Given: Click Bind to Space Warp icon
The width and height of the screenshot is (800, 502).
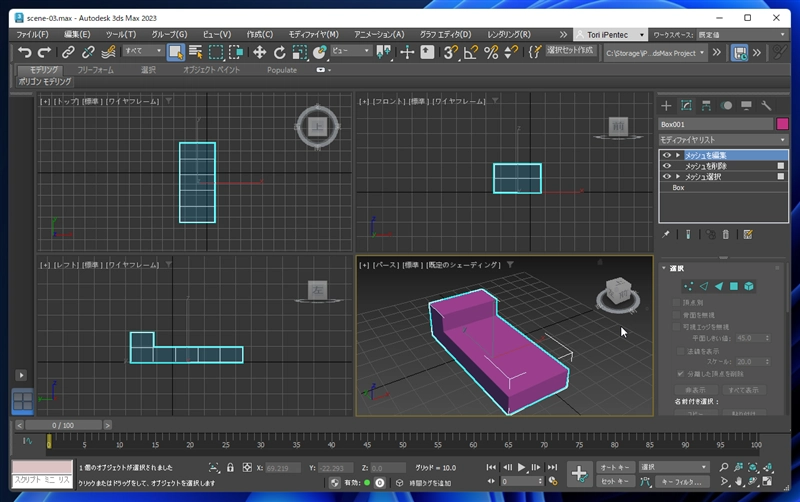Looking at the screenshot, I should click(108, 52).
